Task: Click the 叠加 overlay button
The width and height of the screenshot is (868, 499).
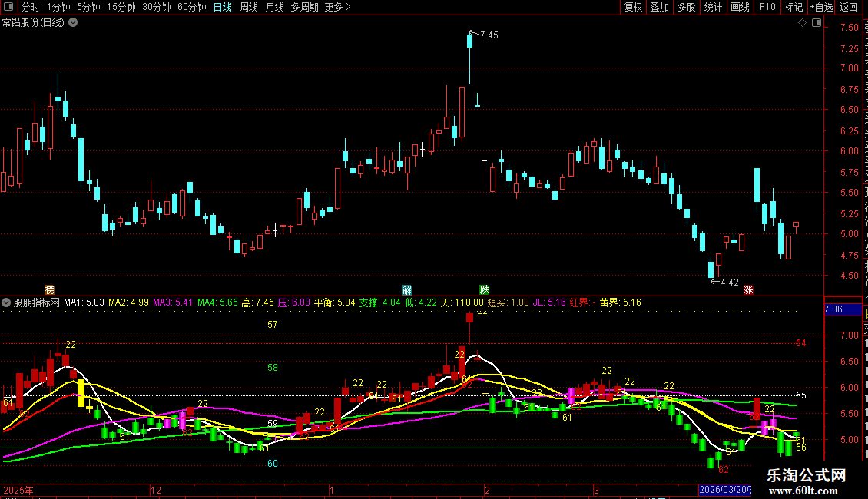Action: click(659, 7)
